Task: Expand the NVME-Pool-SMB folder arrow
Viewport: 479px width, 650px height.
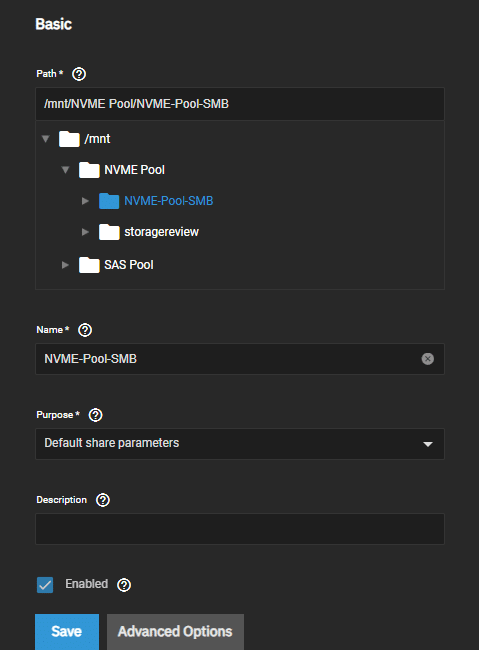Action: (85, 201)
